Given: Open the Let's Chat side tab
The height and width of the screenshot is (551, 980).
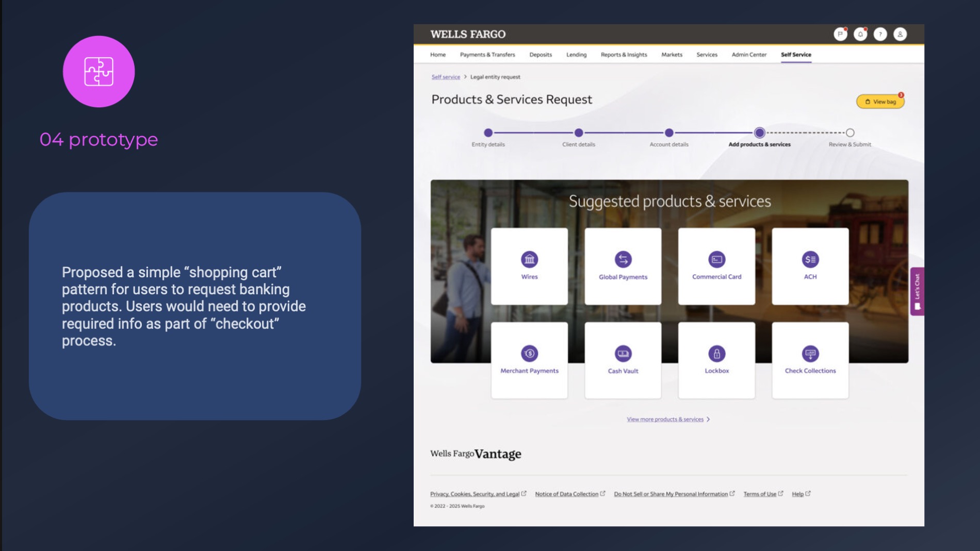Looking at the screenshot, I should 917,291.
